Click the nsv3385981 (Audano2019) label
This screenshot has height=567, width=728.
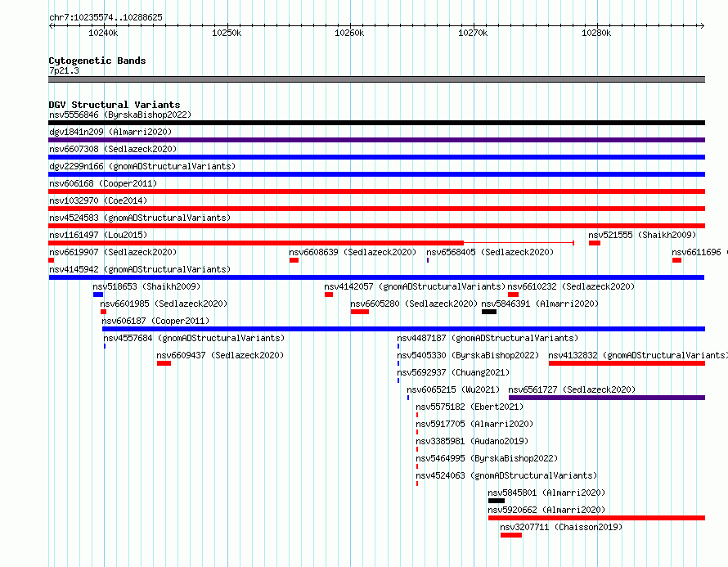click(x=472, y=441)
